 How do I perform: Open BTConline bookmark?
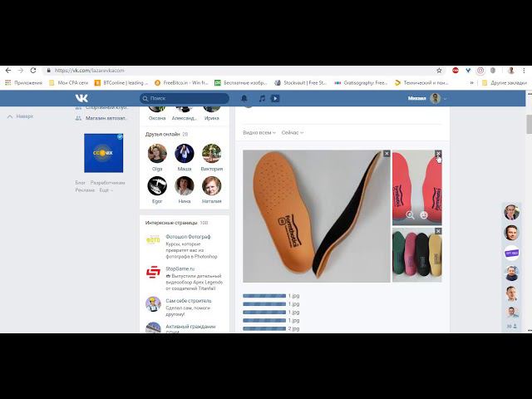pos(121,83)
